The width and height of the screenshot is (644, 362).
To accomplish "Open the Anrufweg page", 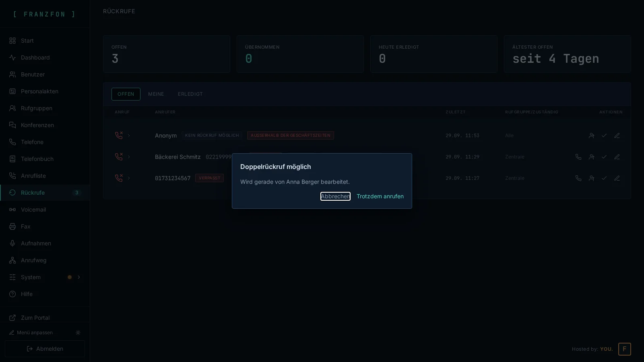I will coord(45,260).
